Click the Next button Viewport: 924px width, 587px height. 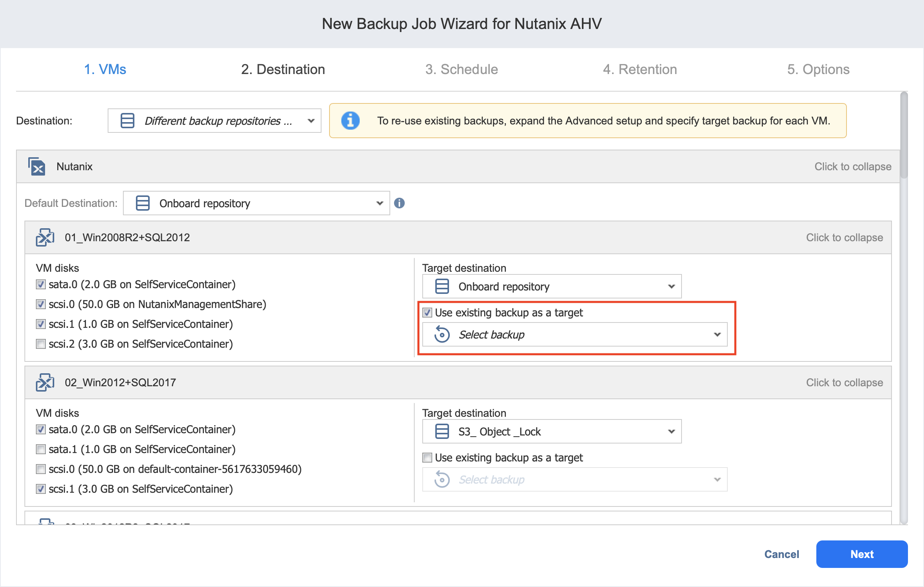tap(861, 554)
